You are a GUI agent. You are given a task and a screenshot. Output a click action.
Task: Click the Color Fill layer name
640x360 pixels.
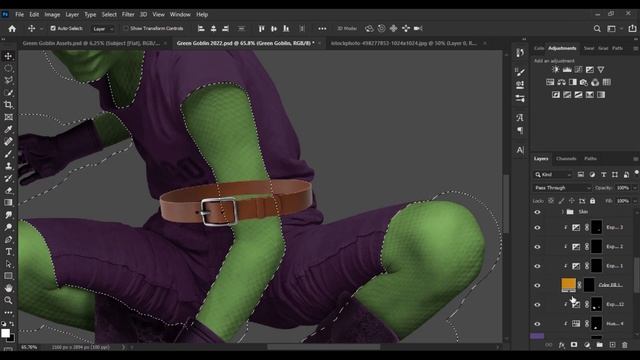(x=611, y=285)
